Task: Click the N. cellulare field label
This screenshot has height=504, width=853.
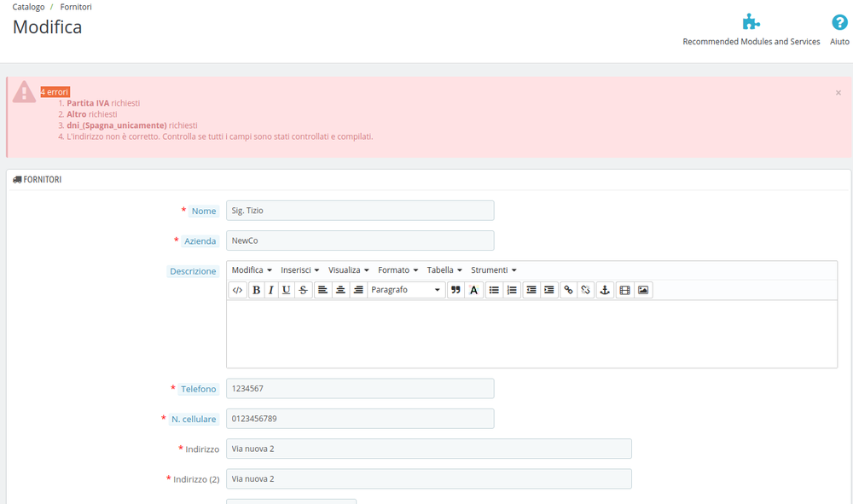Action: tap(194, 420)
